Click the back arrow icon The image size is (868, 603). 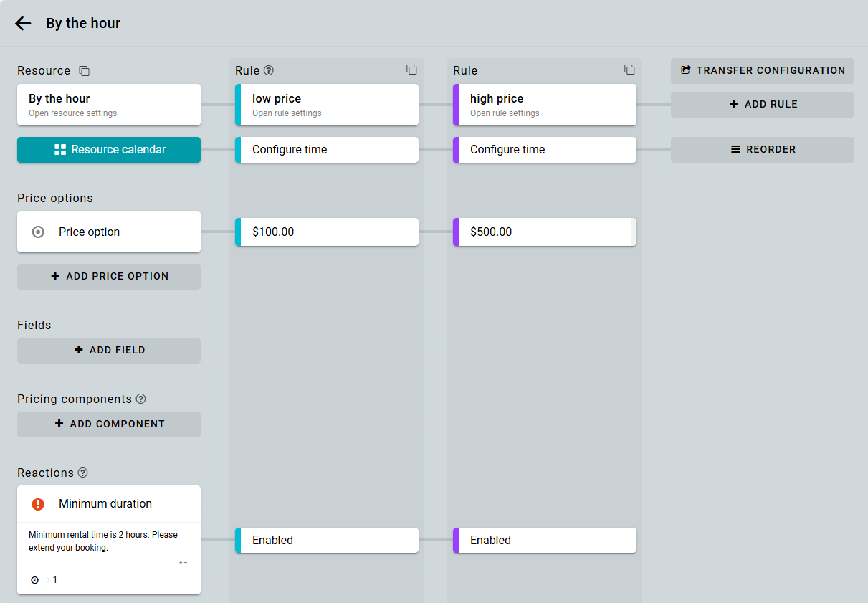(23, 24)
